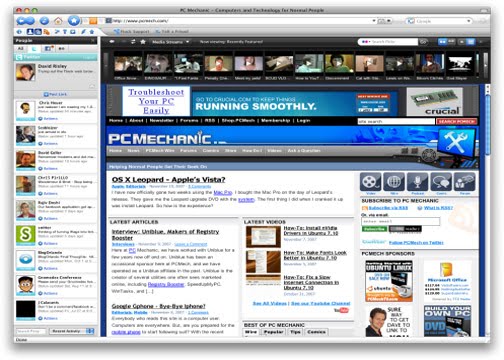The height and width of the screenshot is (360, 504).
Task: Open the Newsletter link in the black nav bar
Action: pos(161,120)
